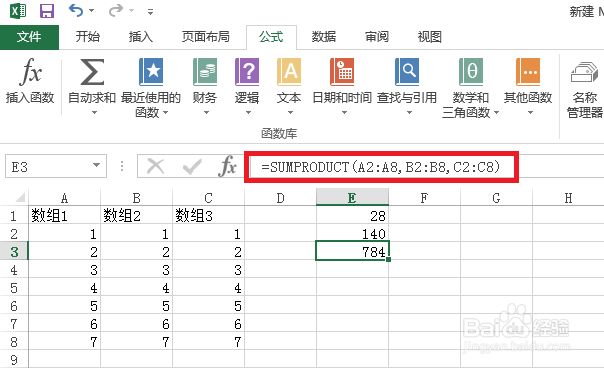
Task: Select column D header
Action: coord(280,198)
